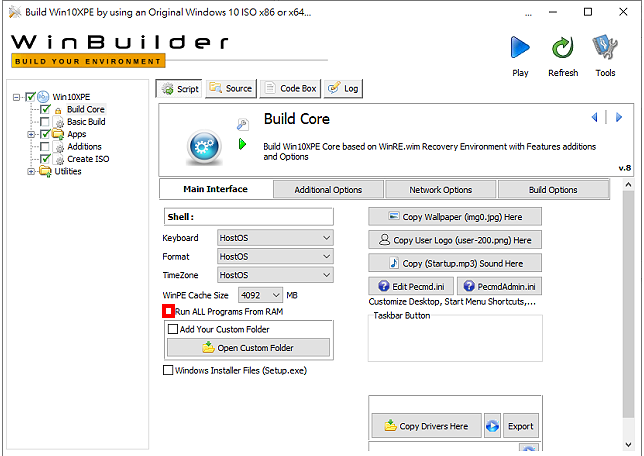Viewport: 644px width, 456px height.
Task: Click the Additions script icon
Action: click(59, 147)
